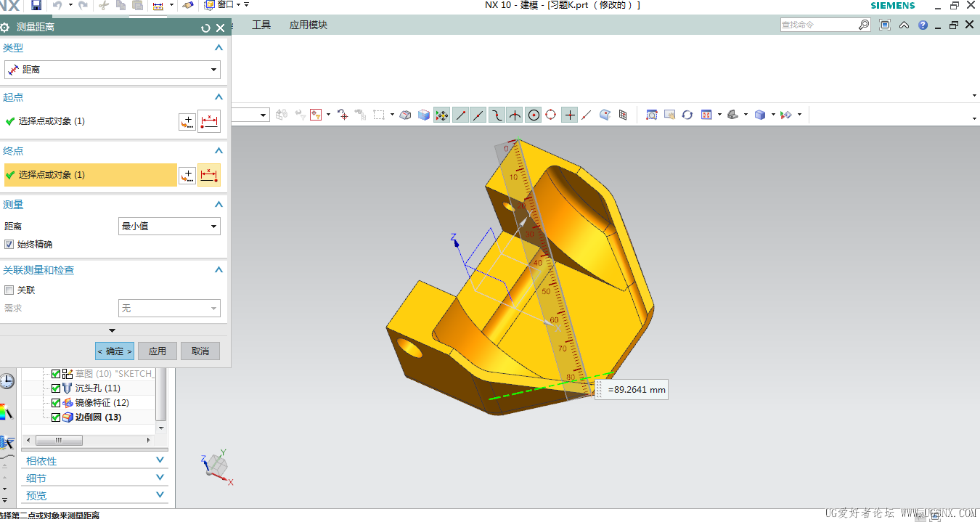Reset the measure distance dialog
The image size is (980, 522).
click(205, 28)
